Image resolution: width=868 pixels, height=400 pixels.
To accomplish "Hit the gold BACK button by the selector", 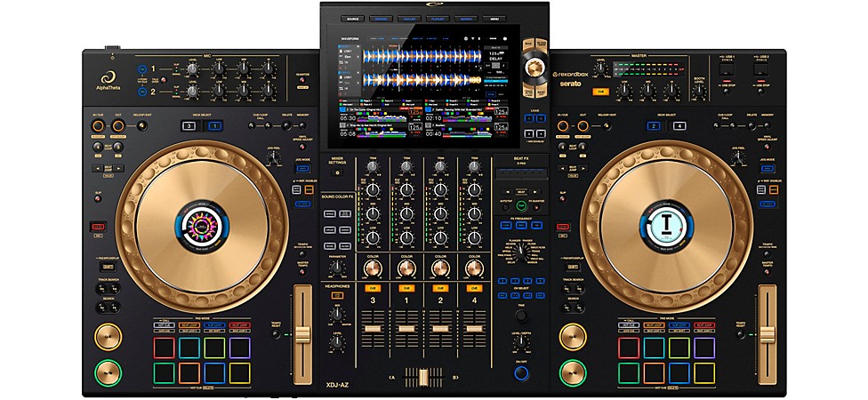I will tap(527, 44).
